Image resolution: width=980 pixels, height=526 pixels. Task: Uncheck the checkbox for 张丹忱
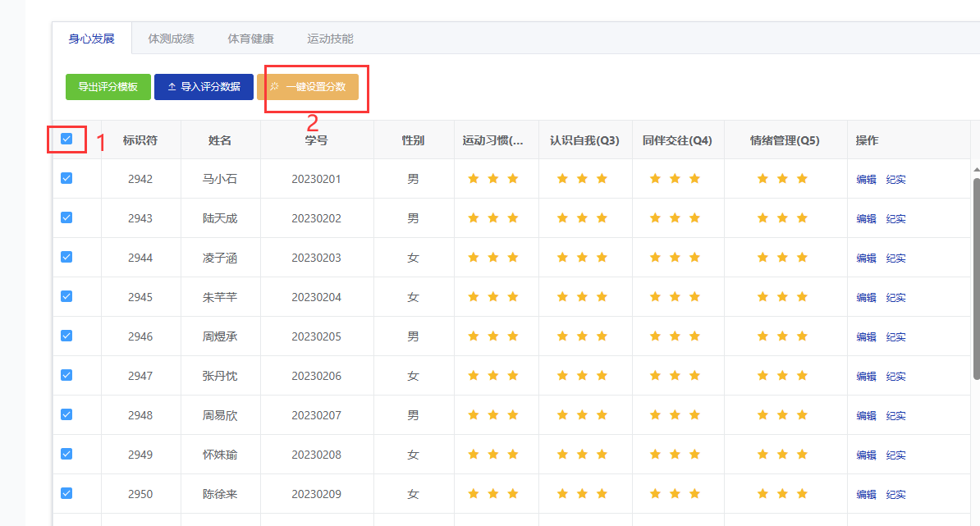66,375
